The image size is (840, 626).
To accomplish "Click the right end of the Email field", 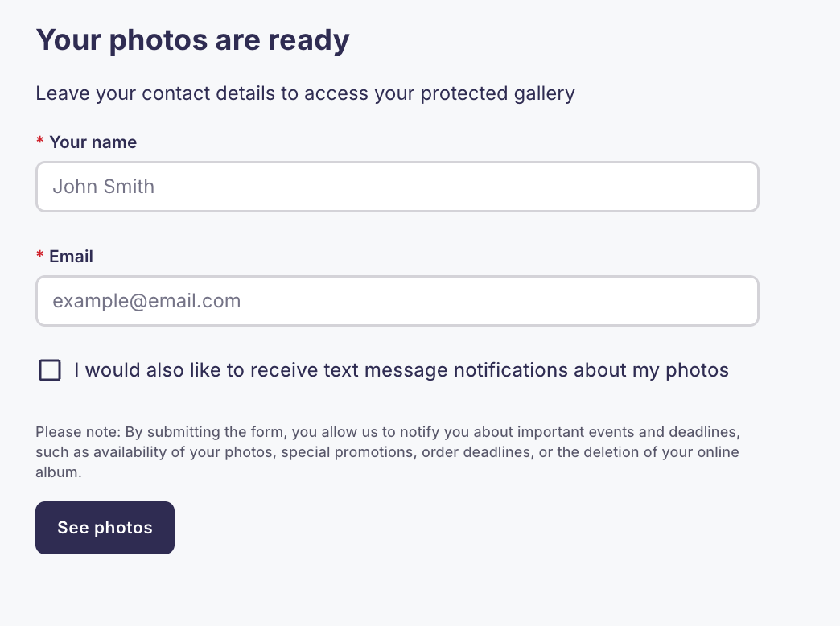I will (724, 301).
